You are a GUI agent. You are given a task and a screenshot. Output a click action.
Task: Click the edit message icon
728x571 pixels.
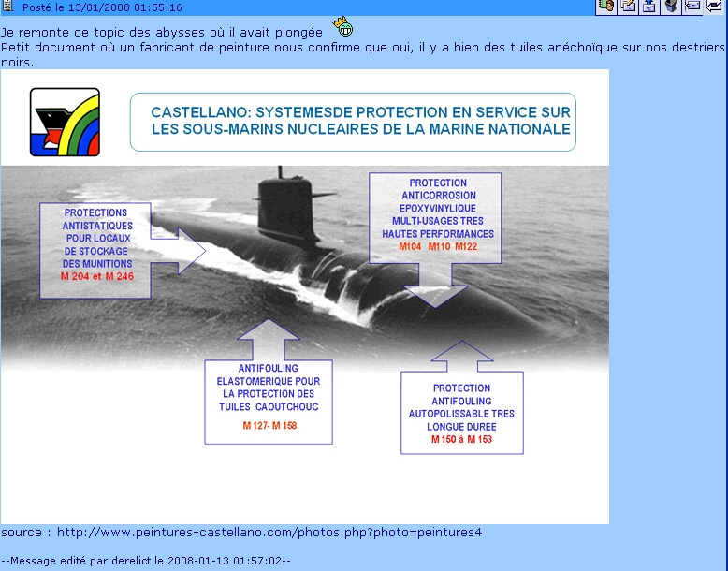pyautogui.click(x=628, y=7)
